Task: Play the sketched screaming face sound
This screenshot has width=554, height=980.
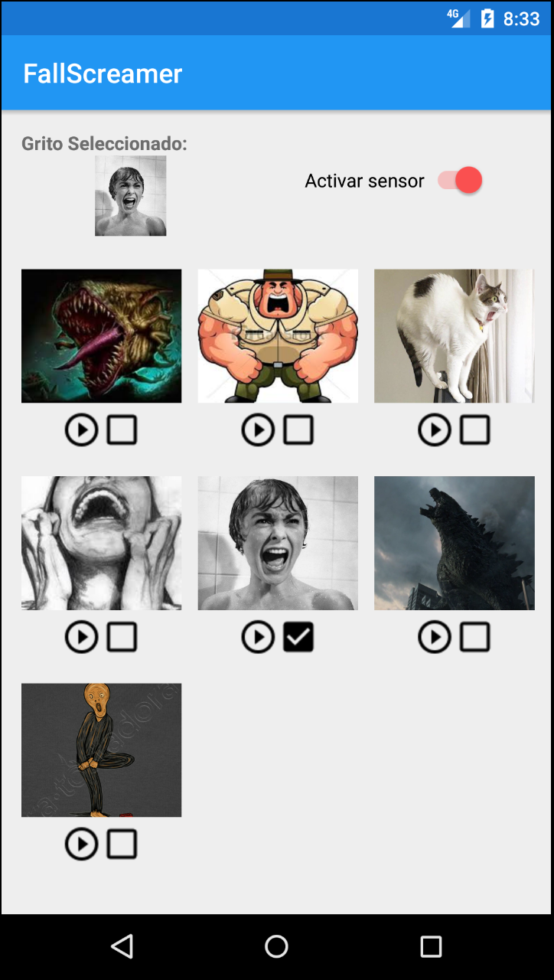Action: [x=82, y=637]
